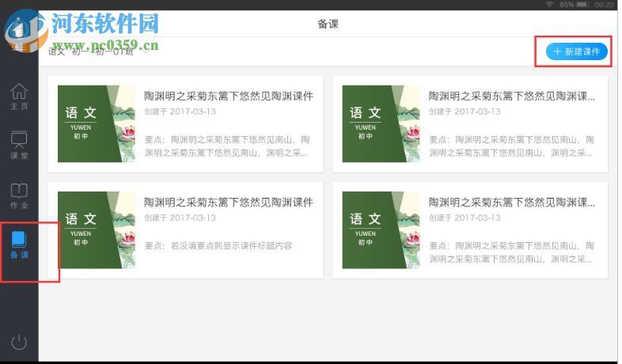The width and height of the screenshot is (622, 364).
Task: Click the Wi-Fi status icon
Action: [x=550, y=5]
